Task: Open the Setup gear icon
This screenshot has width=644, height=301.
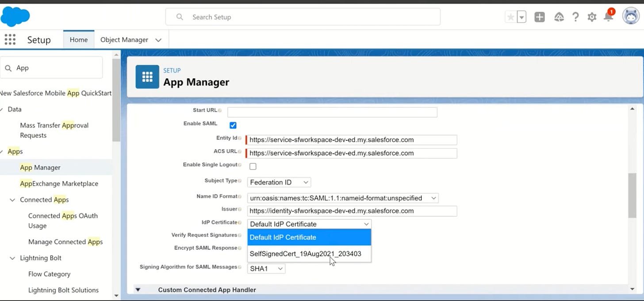Action: pyautogui.click(x=592, y=17)
